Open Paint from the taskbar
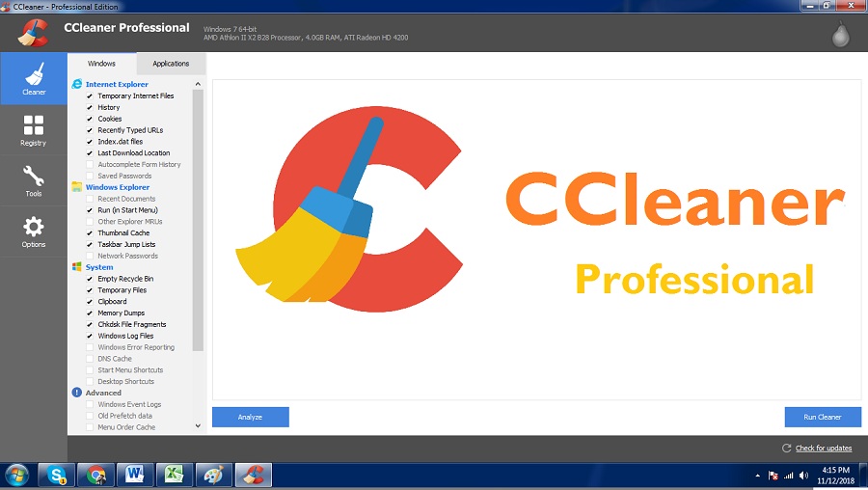868x490 pixels. [214, 476]
